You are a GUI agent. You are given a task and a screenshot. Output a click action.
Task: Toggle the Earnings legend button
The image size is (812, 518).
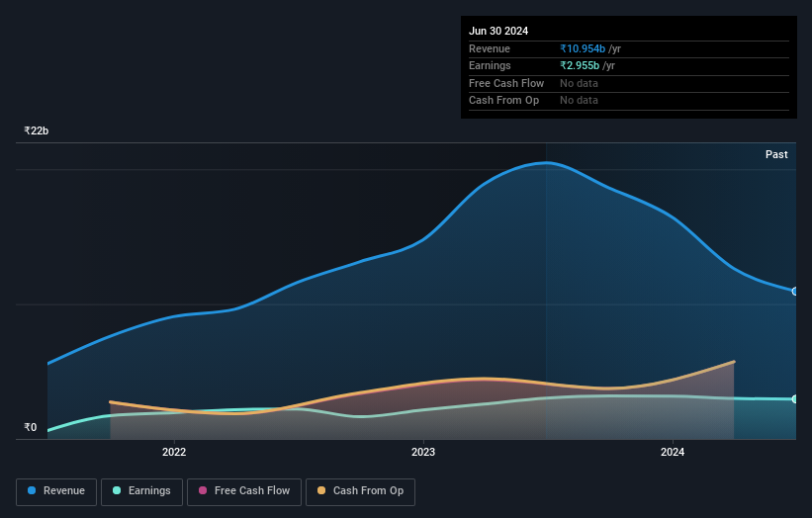(x=141, y=491)
